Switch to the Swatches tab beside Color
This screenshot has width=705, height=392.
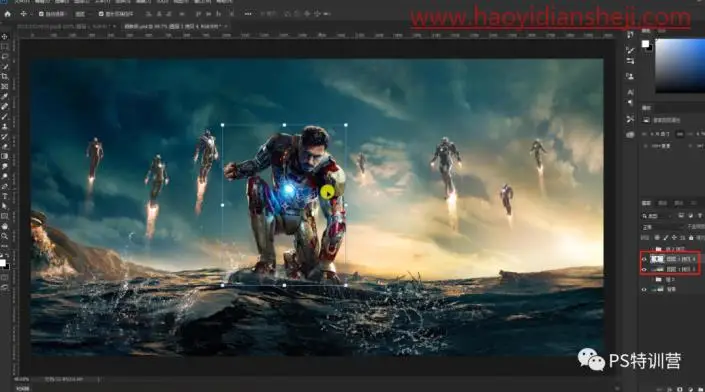click(661, 31)
